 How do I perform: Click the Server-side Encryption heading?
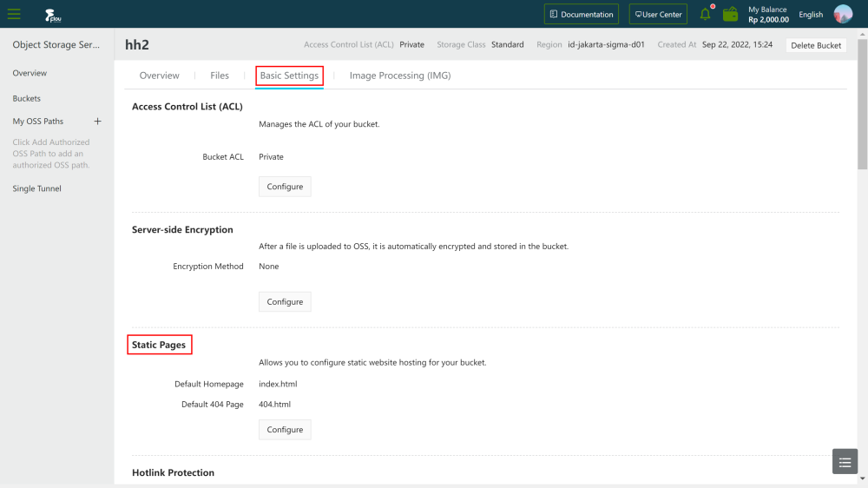182,230
